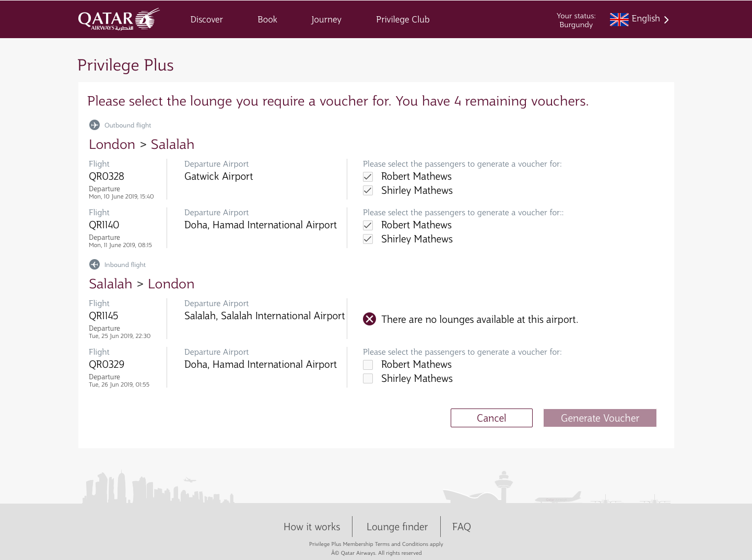Open the FAQ link
The width and height of the screenshot is (752, 560).
[462, 527]
